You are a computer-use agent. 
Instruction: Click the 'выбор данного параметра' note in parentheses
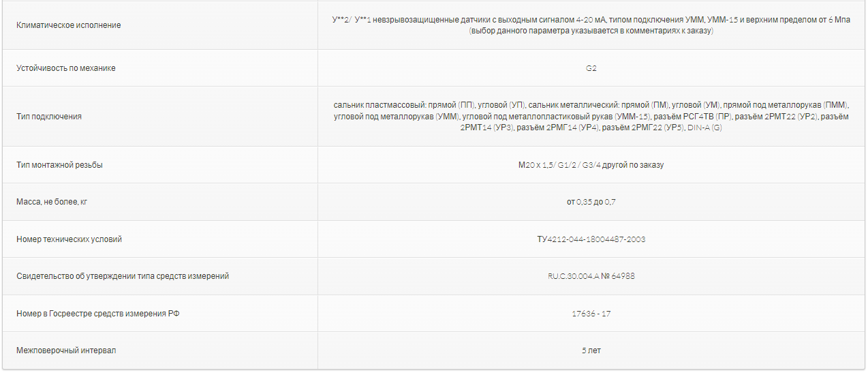click(591, 31)
